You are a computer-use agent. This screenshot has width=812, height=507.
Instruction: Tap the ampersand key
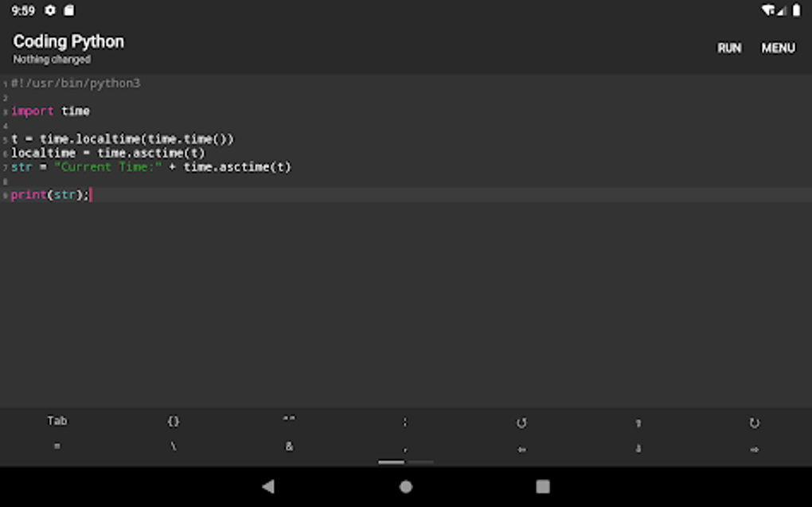tap(288, 447)
